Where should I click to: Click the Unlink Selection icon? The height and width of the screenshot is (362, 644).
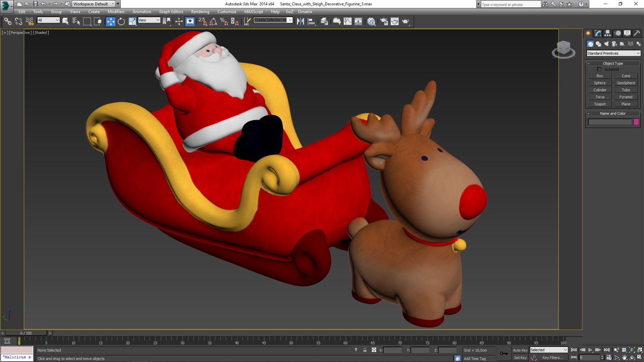(18, 21)
